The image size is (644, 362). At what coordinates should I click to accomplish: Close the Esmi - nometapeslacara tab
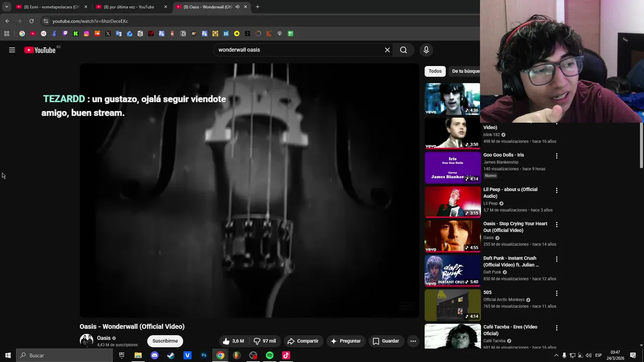click(x=86, y=7)
